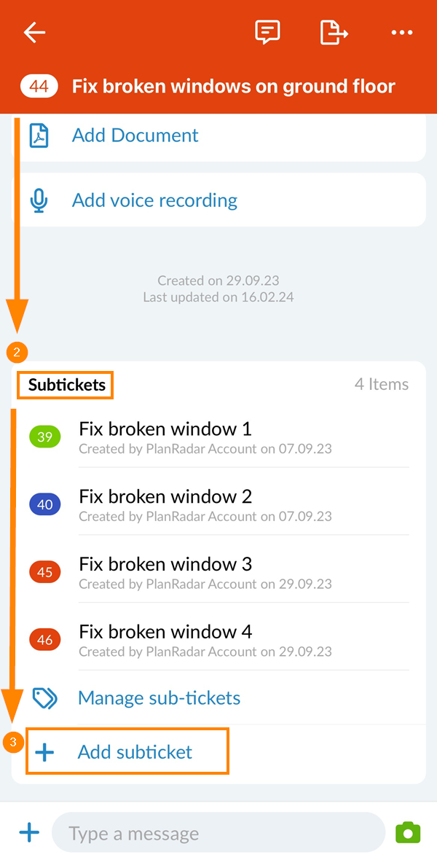437x868 pixels.
Task: Select subticket Fix broken window 2
Action: coord(165,497)
